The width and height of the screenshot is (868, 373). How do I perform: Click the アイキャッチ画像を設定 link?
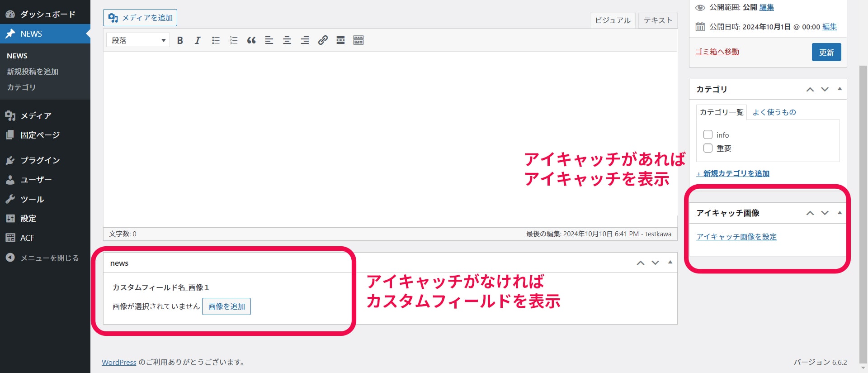736,237
